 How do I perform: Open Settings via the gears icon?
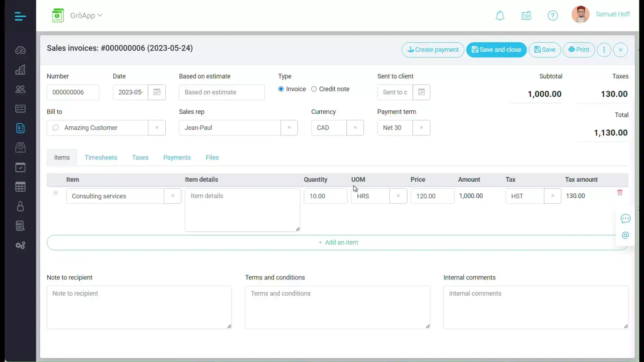(20, 245)
